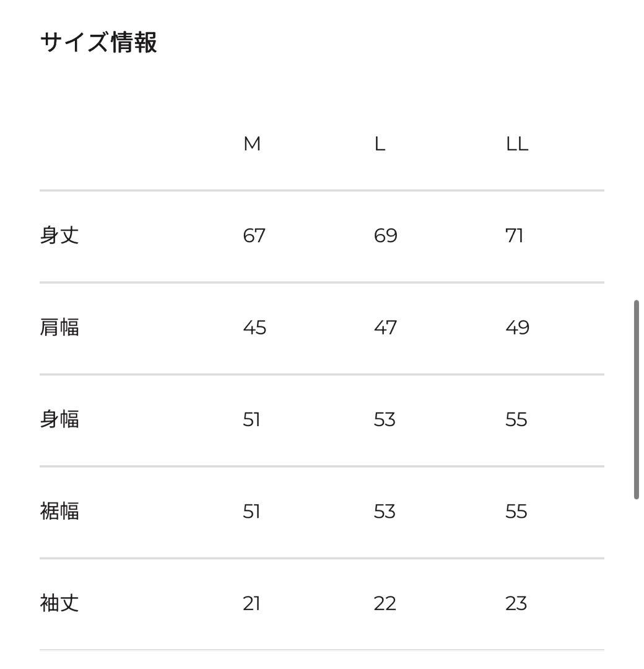Click the 肩幅 value 47 for L

coord(385,327)
